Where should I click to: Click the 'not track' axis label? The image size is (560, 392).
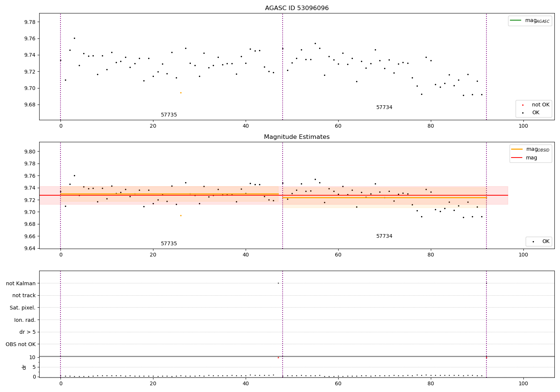coord(24,295)
